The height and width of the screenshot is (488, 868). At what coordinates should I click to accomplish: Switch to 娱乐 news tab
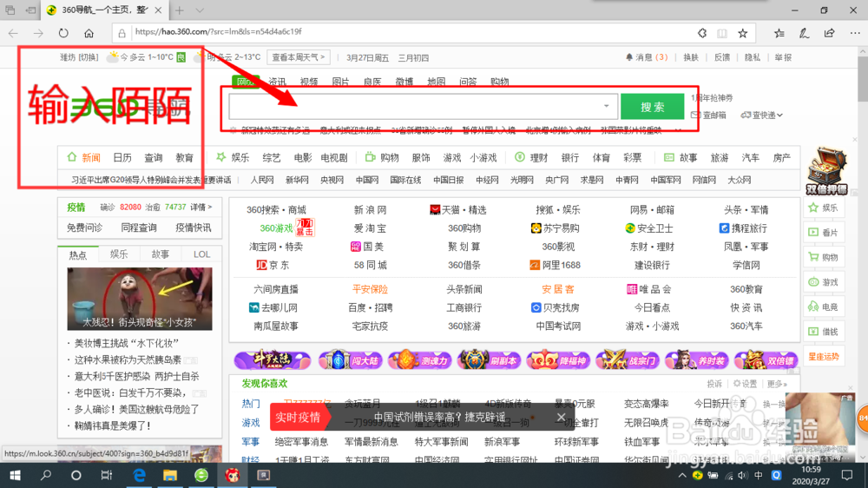coord(119,254)
